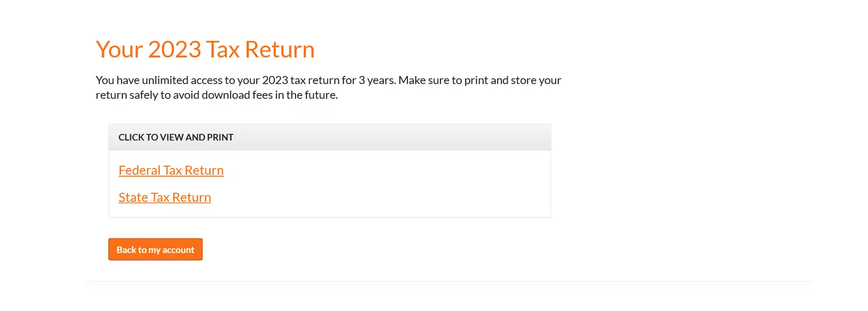Click '2023' in the orange page title
The image size is (868, 311).
174,49
